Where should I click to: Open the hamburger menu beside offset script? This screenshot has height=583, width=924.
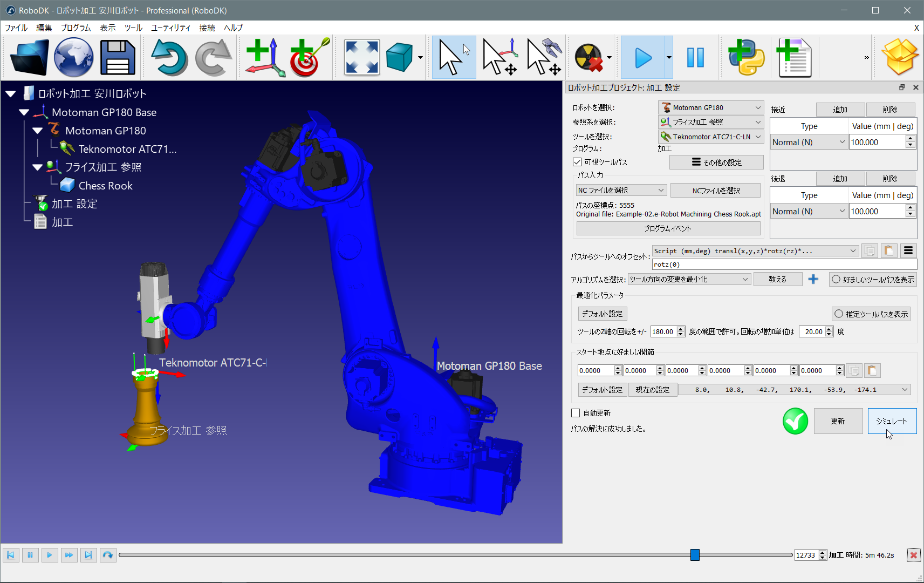908,250
